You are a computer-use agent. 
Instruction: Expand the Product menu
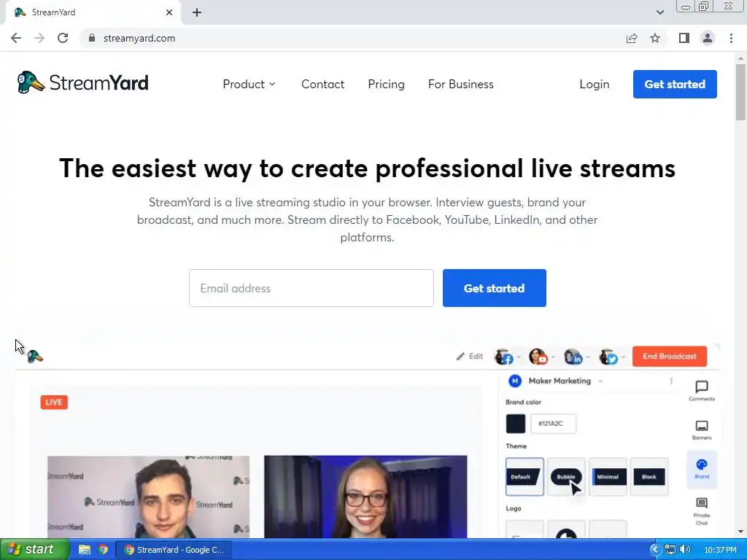(249, 85)
